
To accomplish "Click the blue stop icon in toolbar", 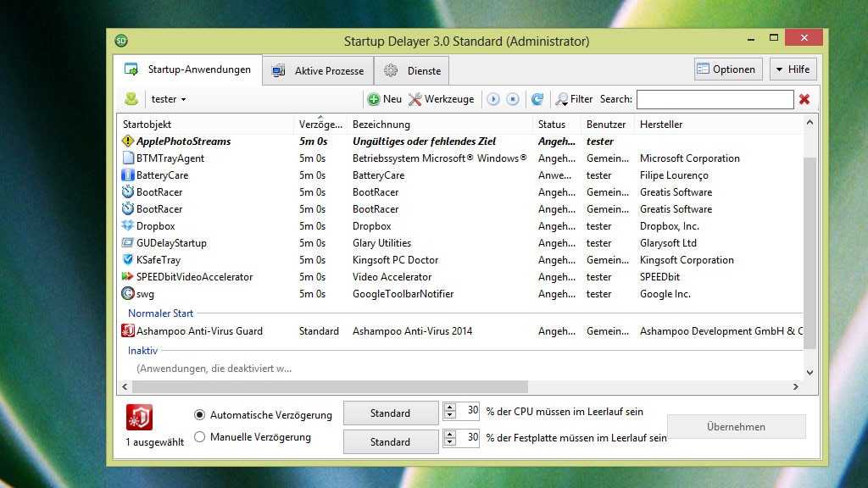I will [513, 99].
